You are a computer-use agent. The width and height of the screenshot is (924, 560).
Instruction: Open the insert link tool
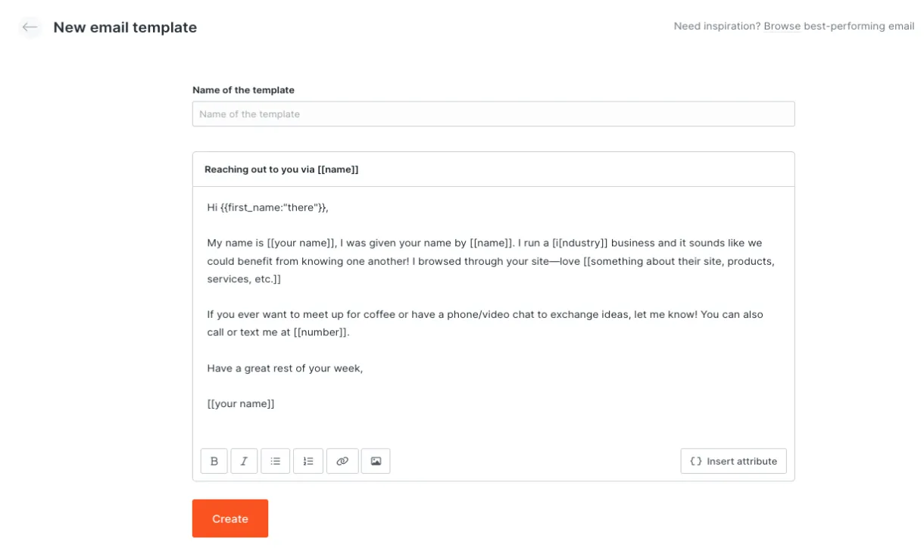pos(342,460)
